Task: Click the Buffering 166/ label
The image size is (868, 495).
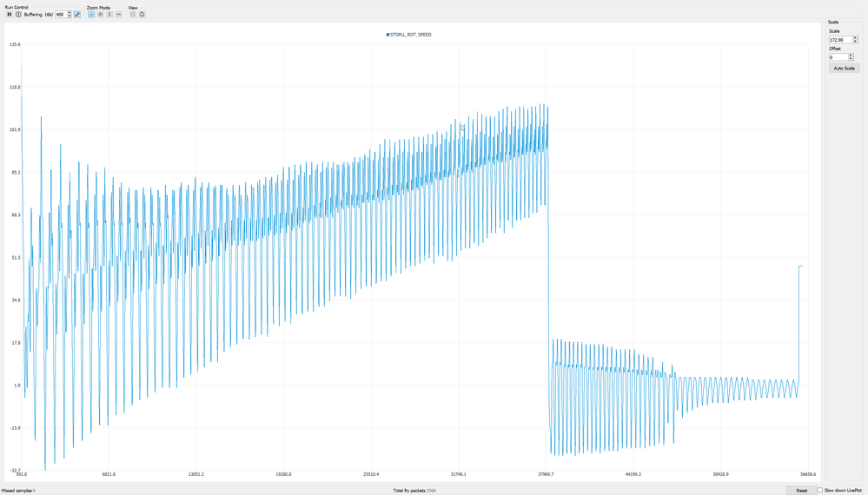Action: [x=38, y=15]
